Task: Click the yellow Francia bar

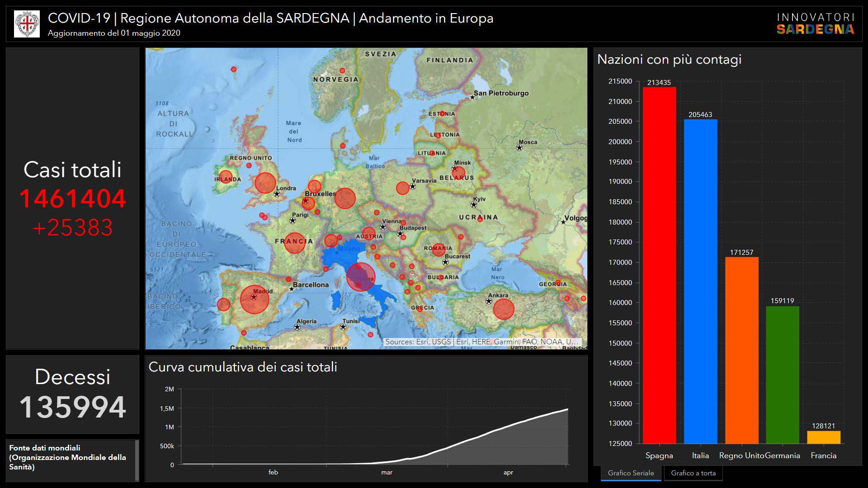Action: (823, 437)
